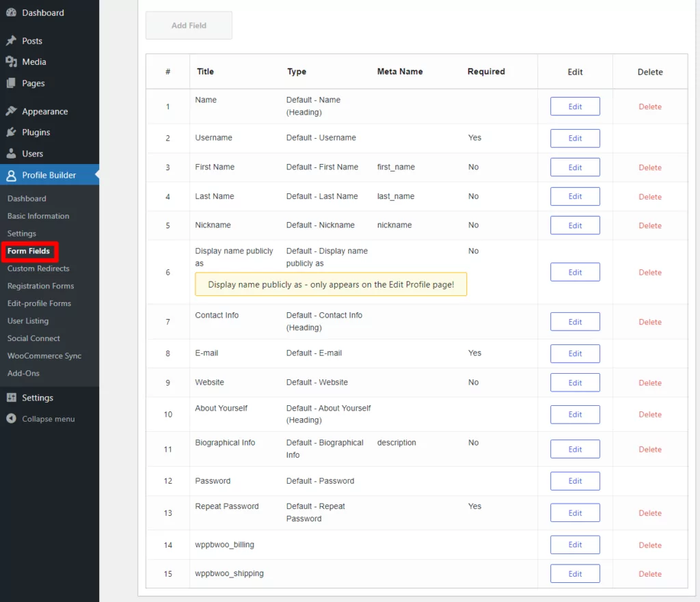Open Edit-profile Forms submenu
This screenshot has width=700, height=602.
pyautogui.click(x=39, y=303)
